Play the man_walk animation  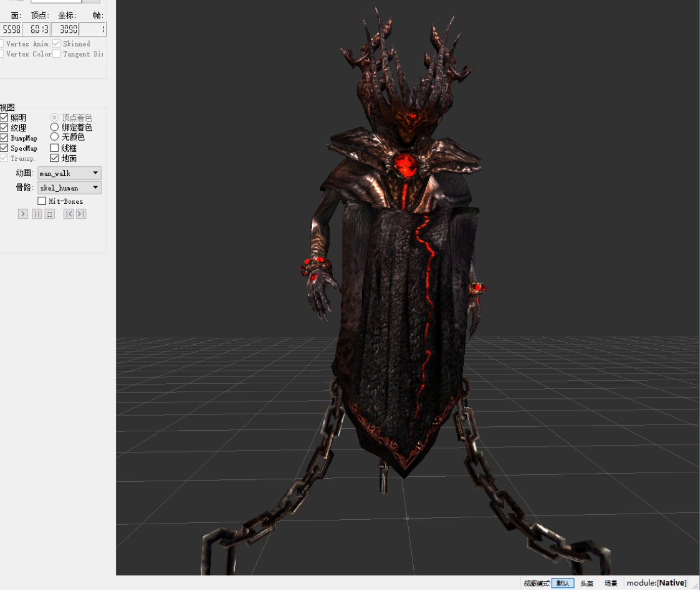tap(23, 214)
